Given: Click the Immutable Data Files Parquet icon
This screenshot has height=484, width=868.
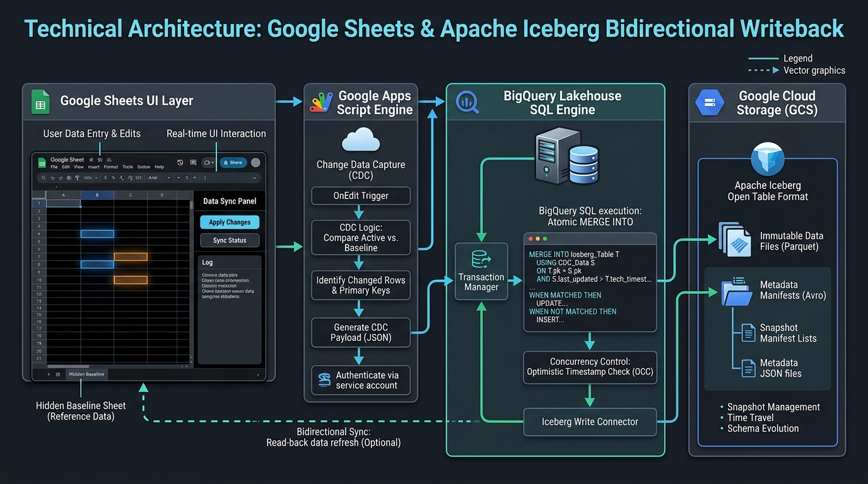Looking at the screenshot, I should click(x=735, y=239).
